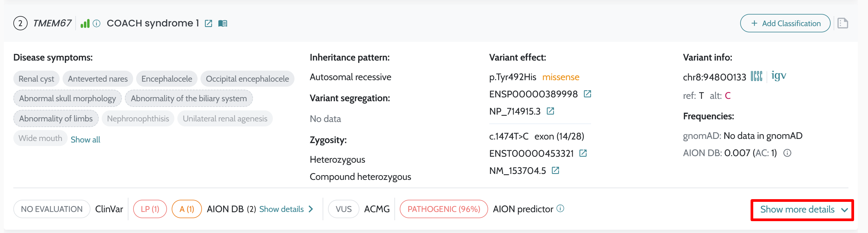Click the LP (1) classification badge

pos(150,209)
